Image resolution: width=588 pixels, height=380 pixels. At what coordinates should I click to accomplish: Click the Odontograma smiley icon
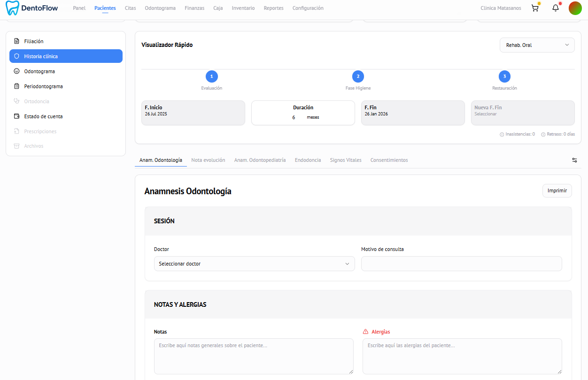[x=17, y=71]
